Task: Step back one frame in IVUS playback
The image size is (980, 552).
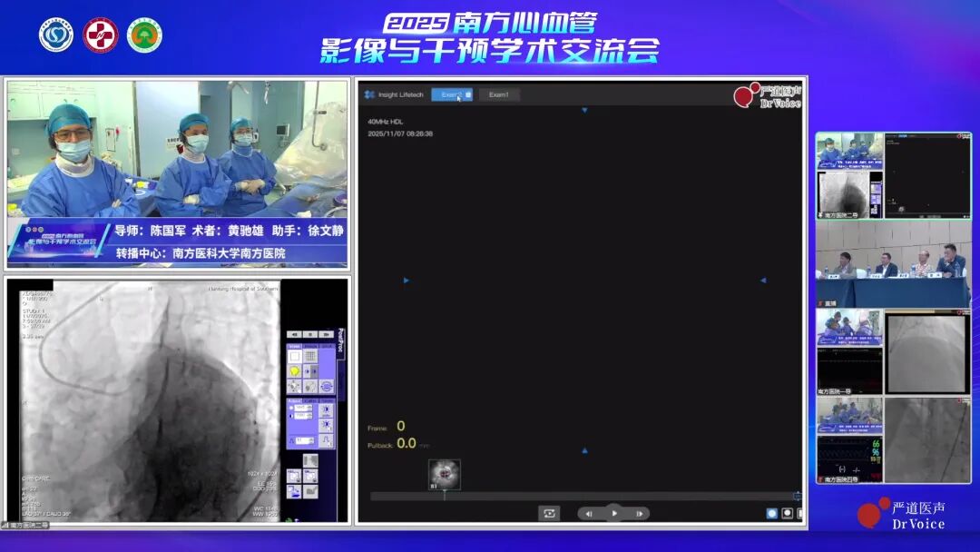Action: coord(590,513)
